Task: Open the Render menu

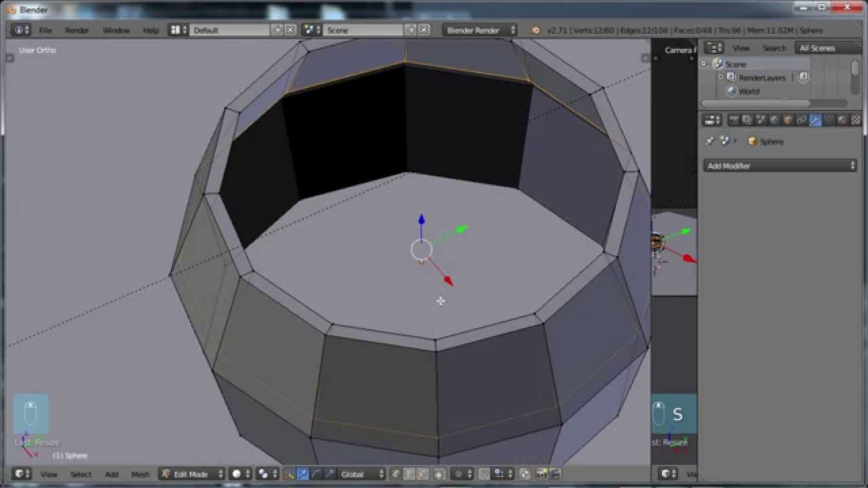Action: [77, 30]
